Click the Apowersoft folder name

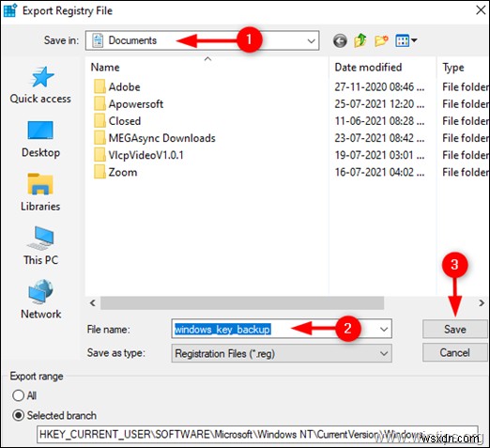136,104
